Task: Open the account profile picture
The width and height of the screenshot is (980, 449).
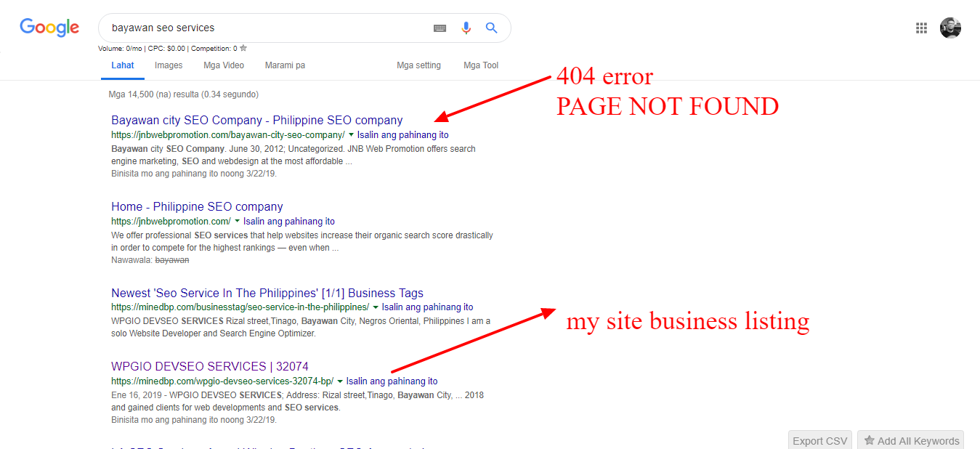Action: [x=950, y=28]
